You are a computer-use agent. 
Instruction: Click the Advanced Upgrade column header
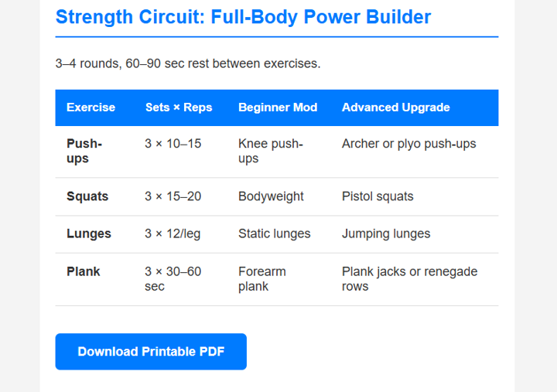pos(396,107)
